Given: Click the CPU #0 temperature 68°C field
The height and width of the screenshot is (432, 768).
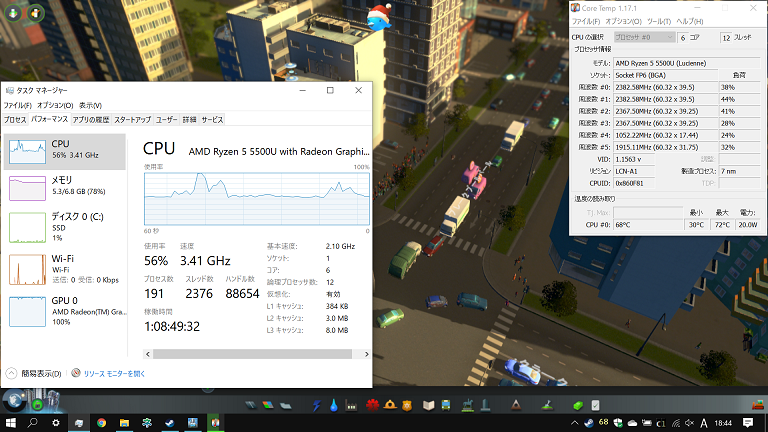Looking at the screenshot, I should pyautogui.click(x=648, y=225).
